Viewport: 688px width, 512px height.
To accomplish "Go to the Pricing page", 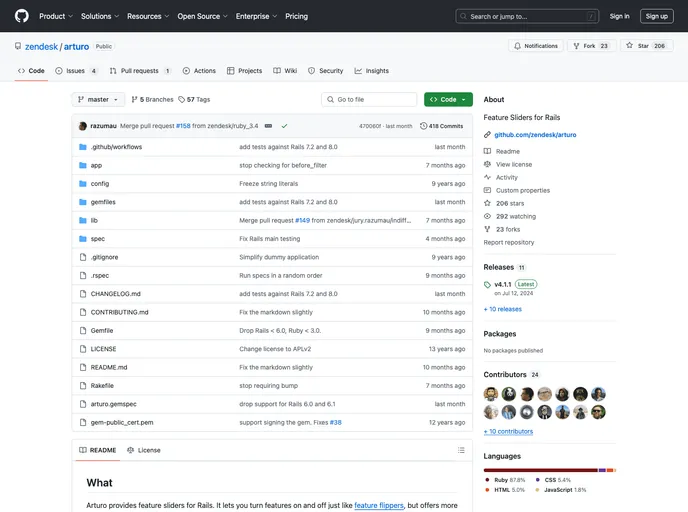I will click(x=296, y=16).
